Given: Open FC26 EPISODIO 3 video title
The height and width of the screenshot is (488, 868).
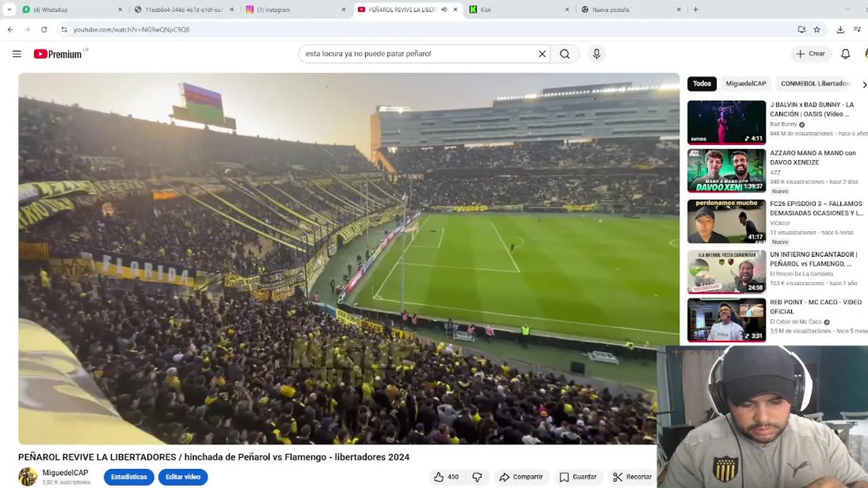Looking at the screenshot, I should point(817,208).
